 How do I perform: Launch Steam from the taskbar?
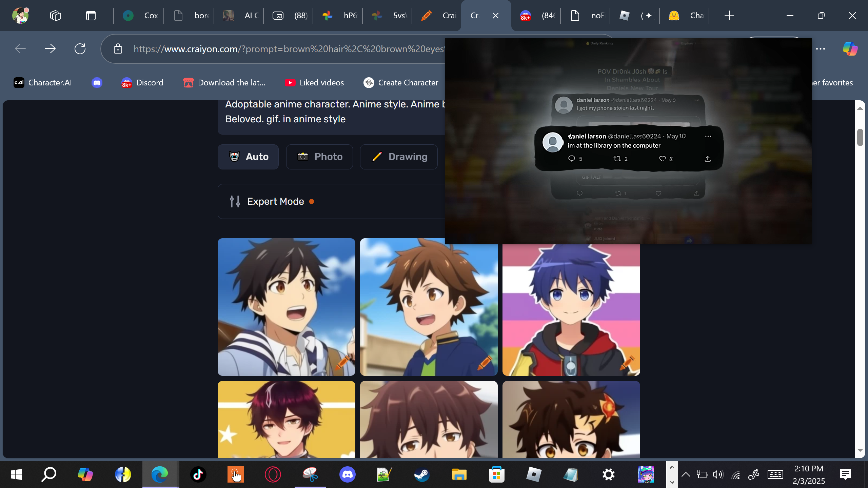(422, 474)
